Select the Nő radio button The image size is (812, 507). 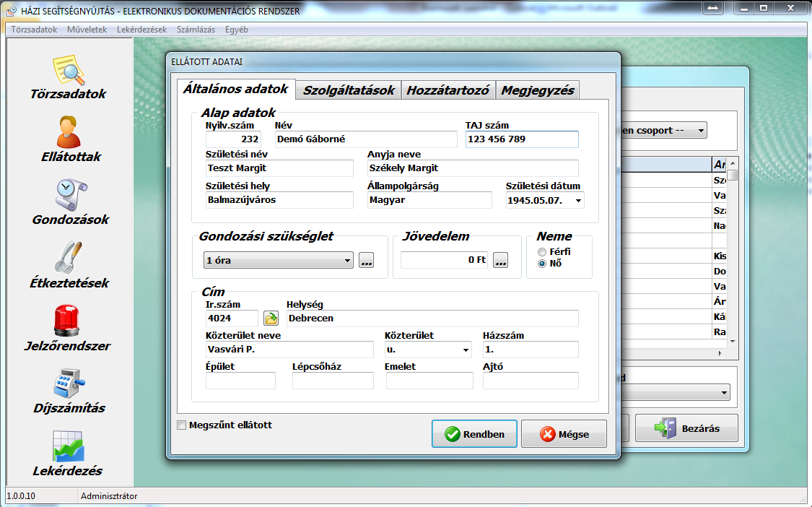tap(542, 264)
